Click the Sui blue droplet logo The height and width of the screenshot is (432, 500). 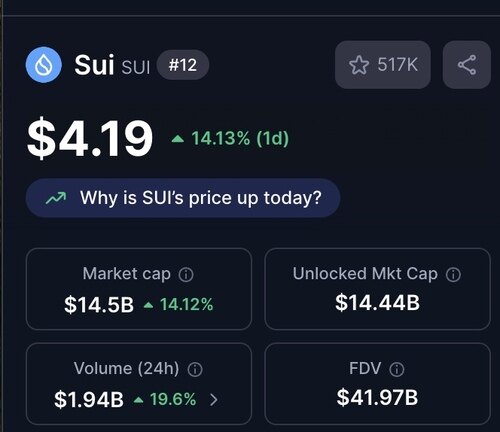(44, 65)
